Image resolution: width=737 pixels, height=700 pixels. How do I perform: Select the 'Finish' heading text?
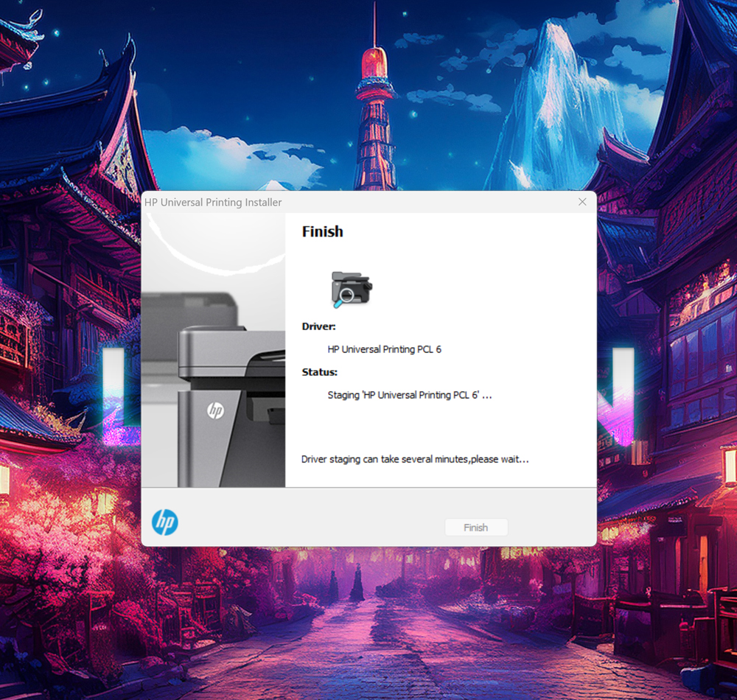323,231
